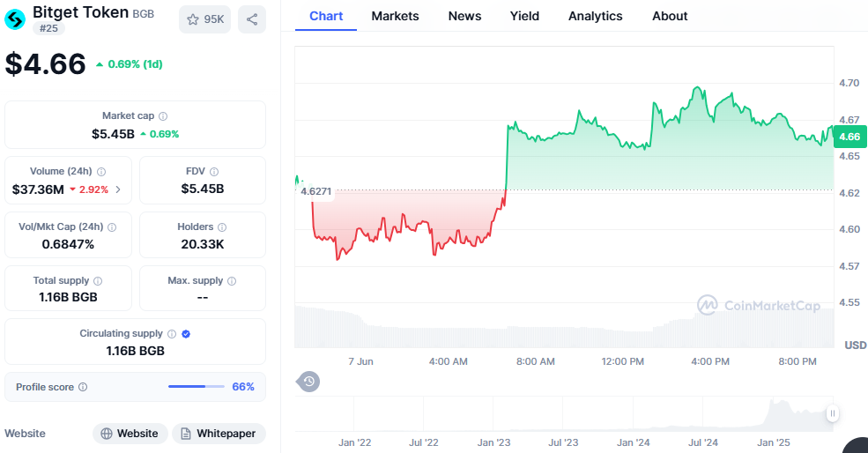868x453 pixels.
Task: Click Max. supply info icon
Action: pos(232,281)
